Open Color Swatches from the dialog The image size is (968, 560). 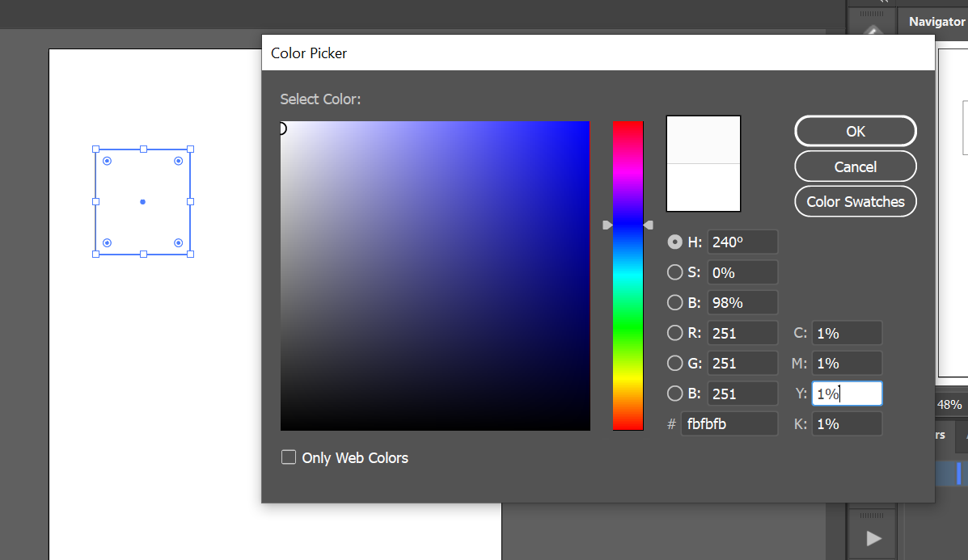856,202
